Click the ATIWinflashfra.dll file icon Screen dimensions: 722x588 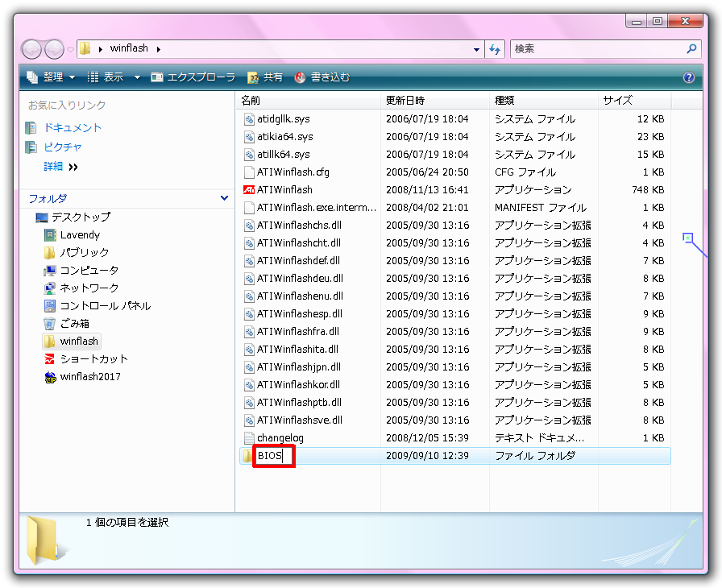click(249, 332)
